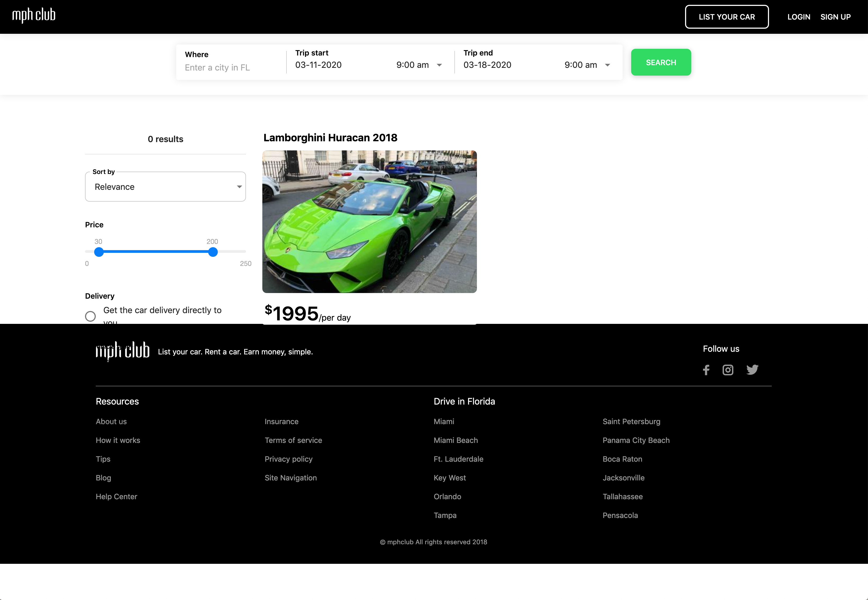Click SIGN UP in the top navigation
This screenshot has width=868, height=600.
click(835, 17)
